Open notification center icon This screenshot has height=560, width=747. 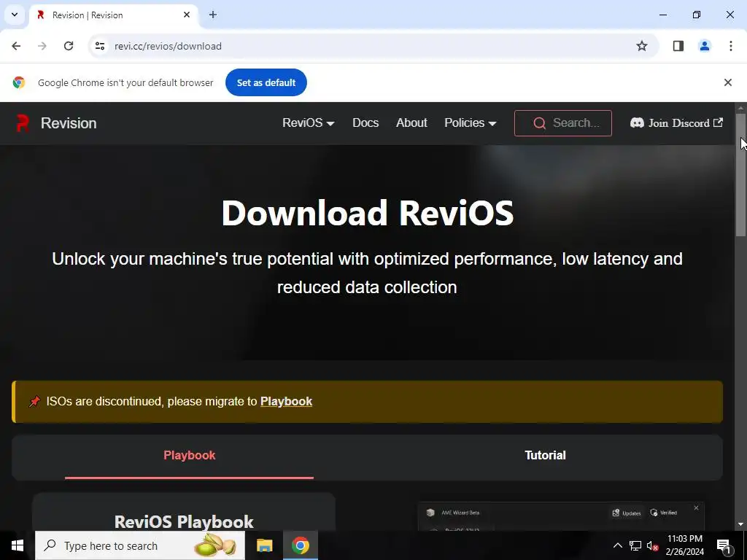[724, 545]
